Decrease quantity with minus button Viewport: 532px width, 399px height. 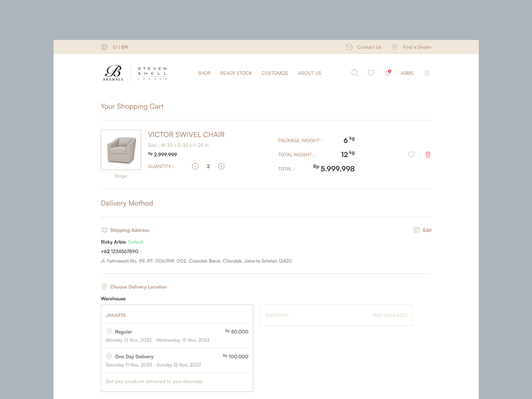tap(195, 166)
